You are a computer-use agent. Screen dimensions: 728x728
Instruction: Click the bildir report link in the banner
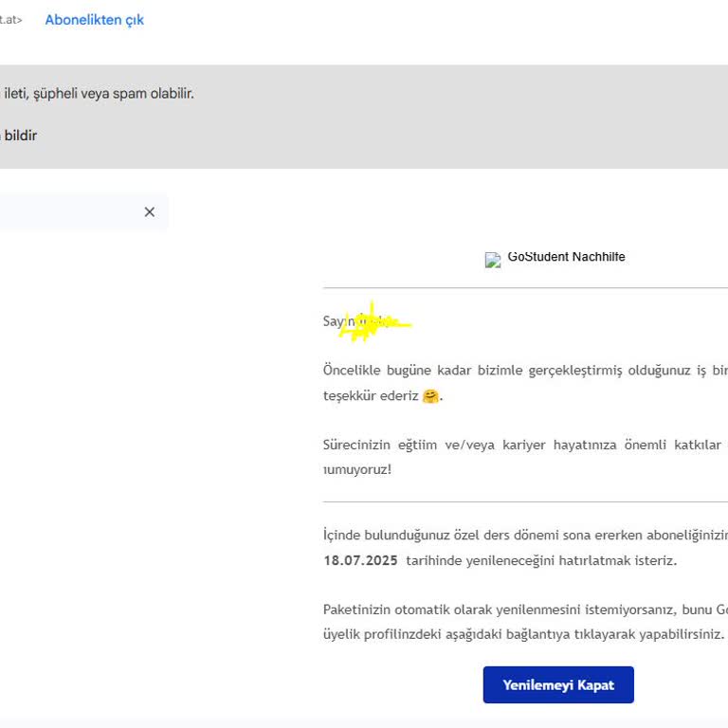(21, 136)
